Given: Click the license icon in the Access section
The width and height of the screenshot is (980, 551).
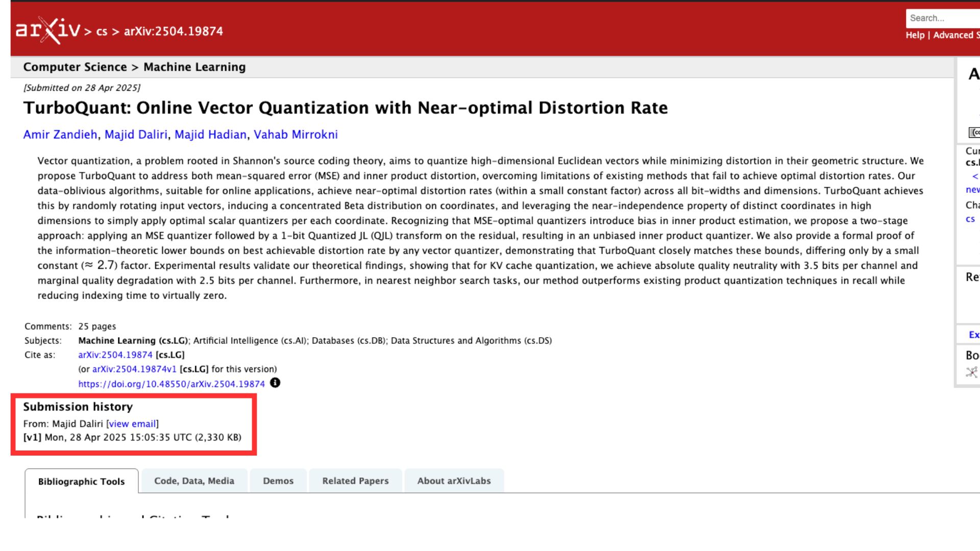Looking at the screenshot, I should coord(974,133).
